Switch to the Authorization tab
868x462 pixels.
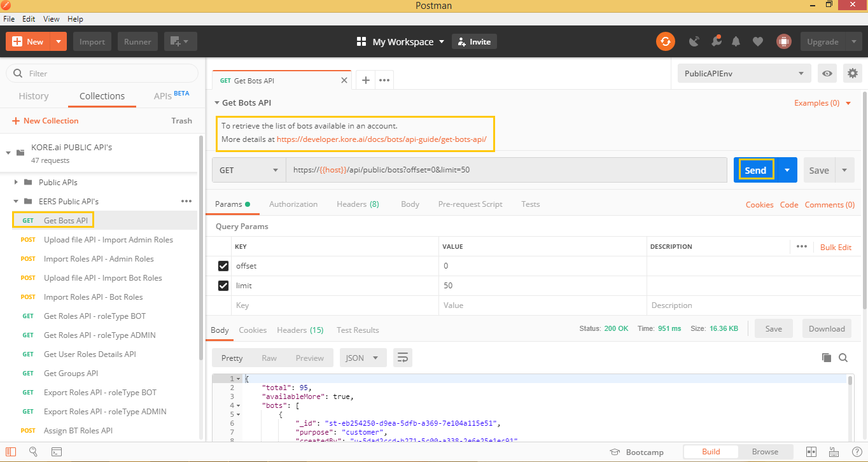point(293,204)
